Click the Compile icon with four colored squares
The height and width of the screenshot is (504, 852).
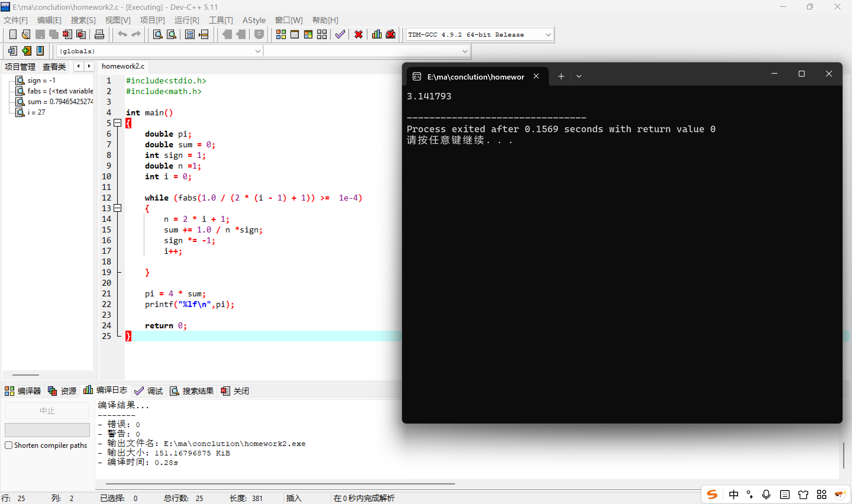tap(280, 34)
